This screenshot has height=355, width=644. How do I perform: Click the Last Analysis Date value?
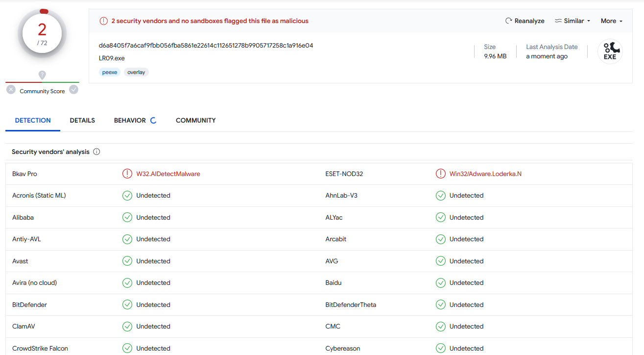pos(547,56)
